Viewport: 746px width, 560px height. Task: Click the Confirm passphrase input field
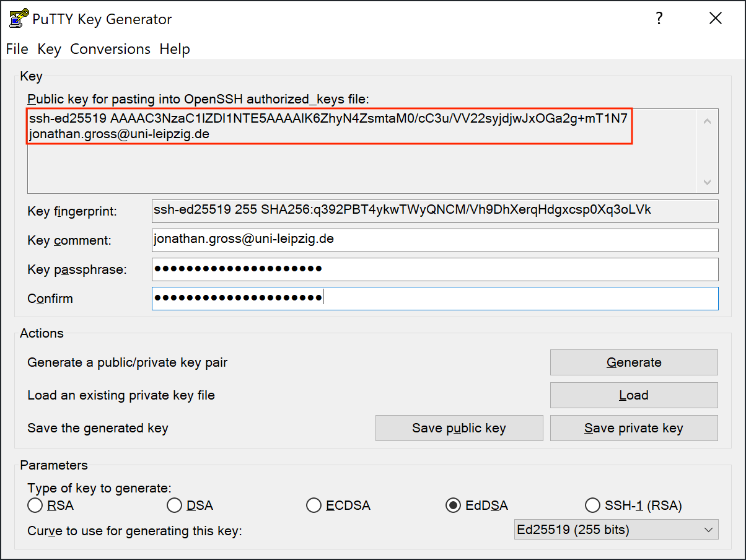(435, 299)
